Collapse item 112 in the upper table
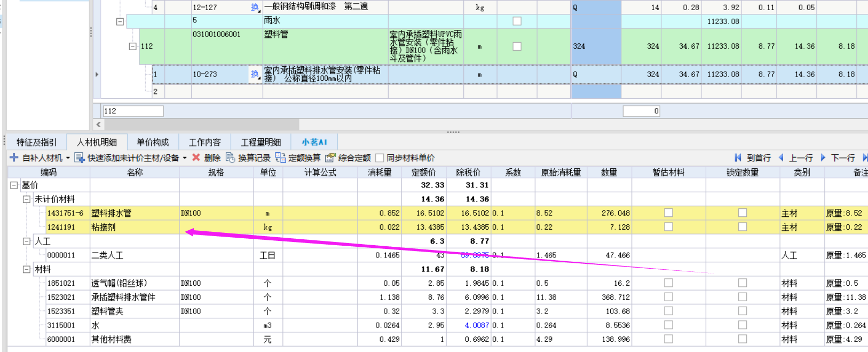This screenshot has height=352, width=868. tap(132, 46)
